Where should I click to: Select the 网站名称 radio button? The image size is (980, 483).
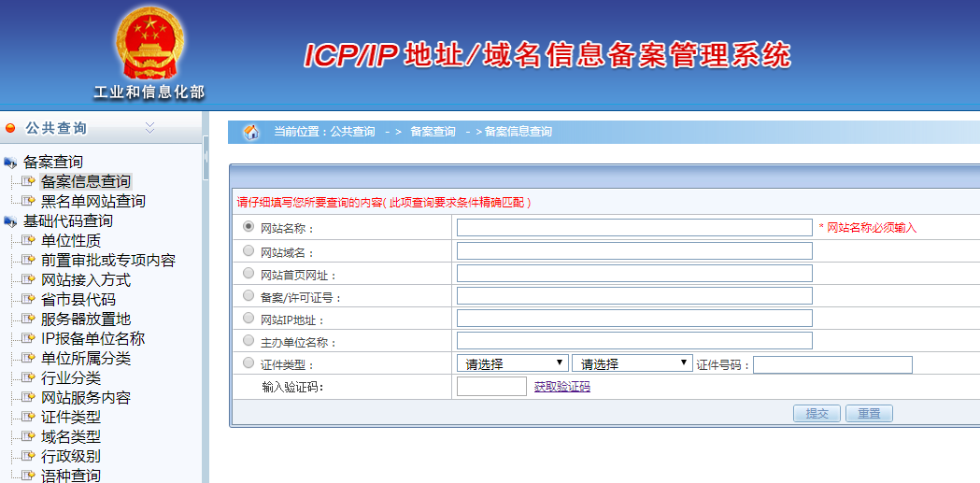coord(249,227)
